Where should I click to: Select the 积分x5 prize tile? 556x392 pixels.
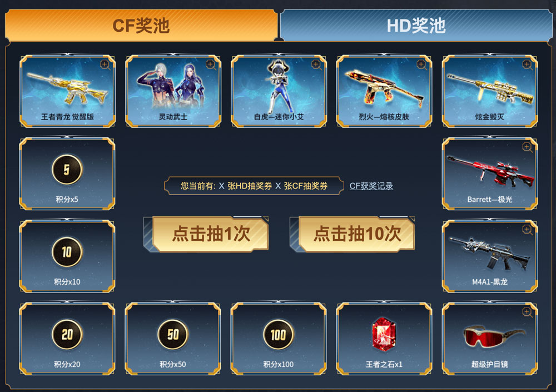[x=67, y=174]
